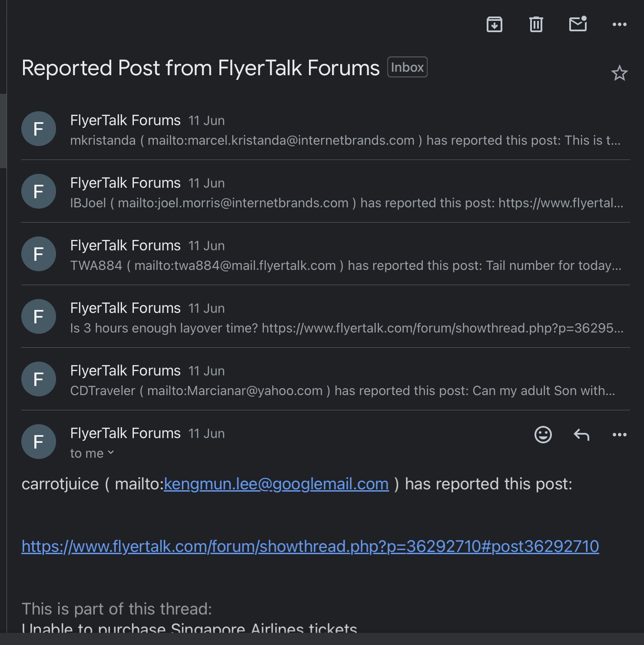The image size is (644, 645).
Task: Expand the collapsed message from mkristanda
Action: [325, 129]
